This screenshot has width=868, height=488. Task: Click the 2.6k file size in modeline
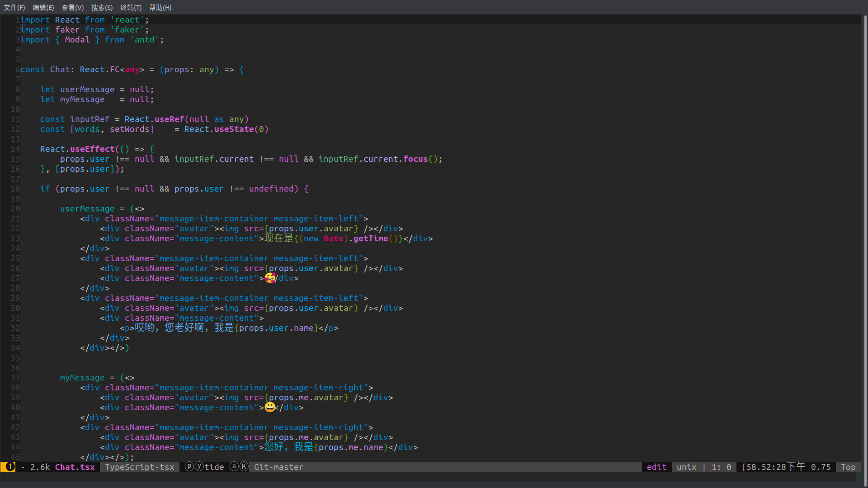[40, 467]
